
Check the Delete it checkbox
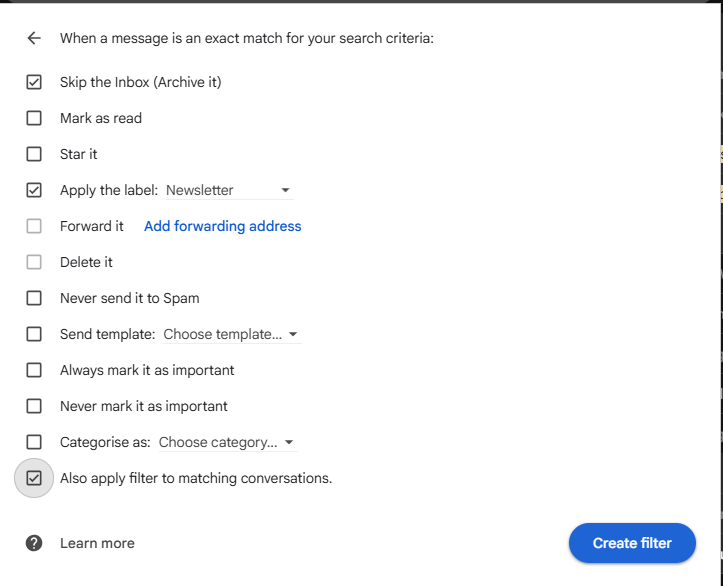click(34, 262)
